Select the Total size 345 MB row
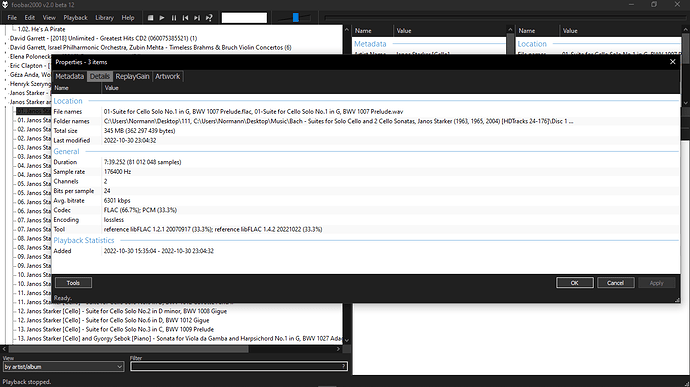The width and height of the screenshot is (690, 387). click(366, 131)
